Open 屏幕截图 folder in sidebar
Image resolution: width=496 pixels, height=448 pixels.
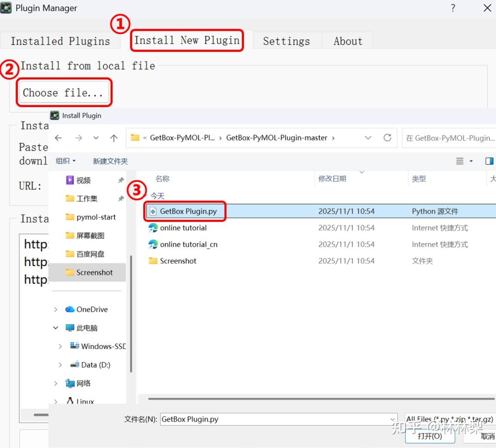[x=85, y=236]
